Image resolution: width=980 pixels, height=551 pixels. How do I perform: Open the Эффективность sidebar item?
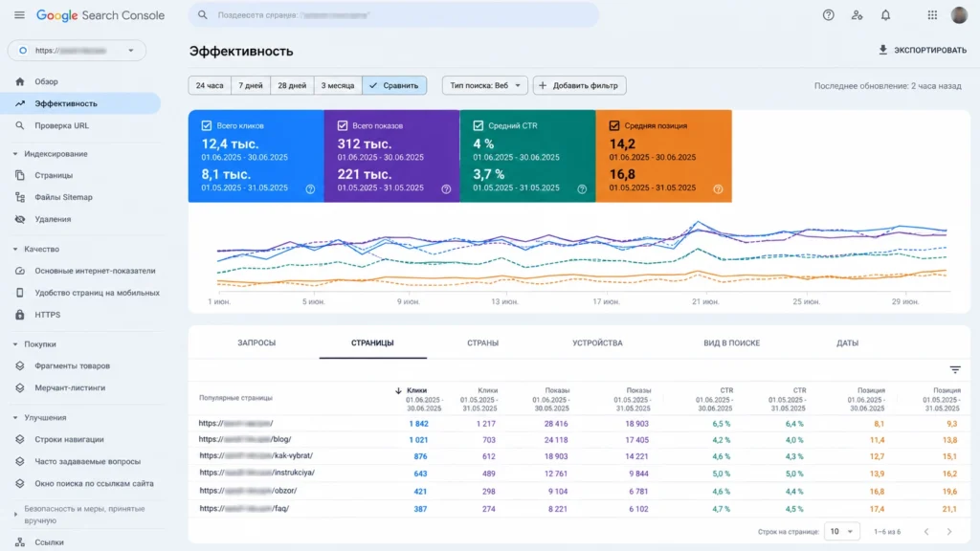click(80, 103)
